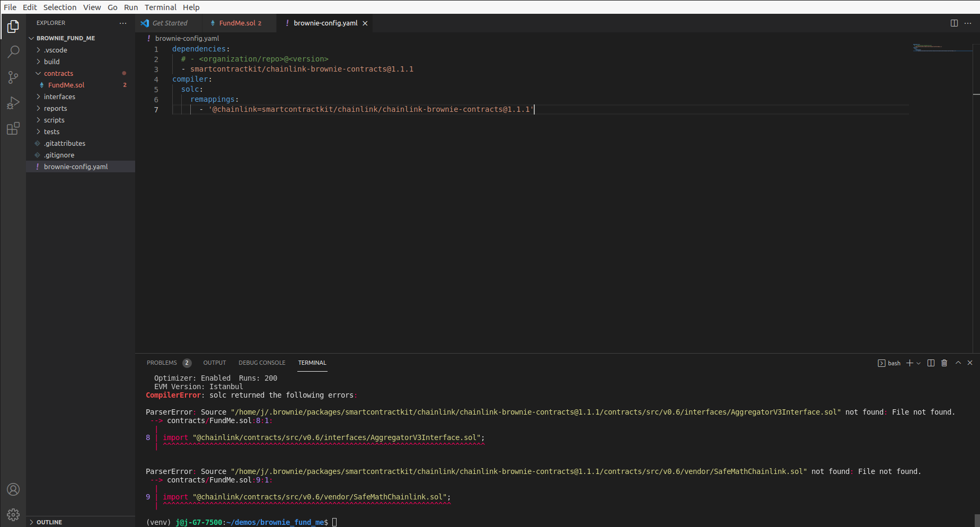Open the Go menu
The width and height of the screenshot is (980, 527).
[x=112, y=7]
